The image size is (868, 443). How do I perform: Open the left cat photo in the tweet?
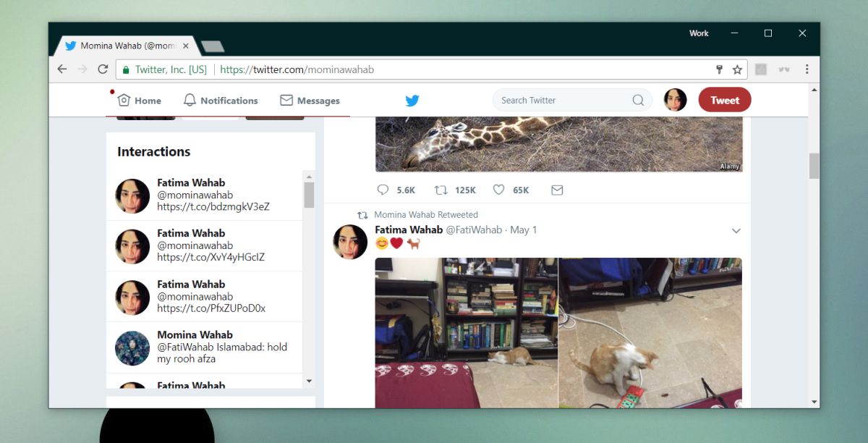pyautogui.click(x=466, y=332)
